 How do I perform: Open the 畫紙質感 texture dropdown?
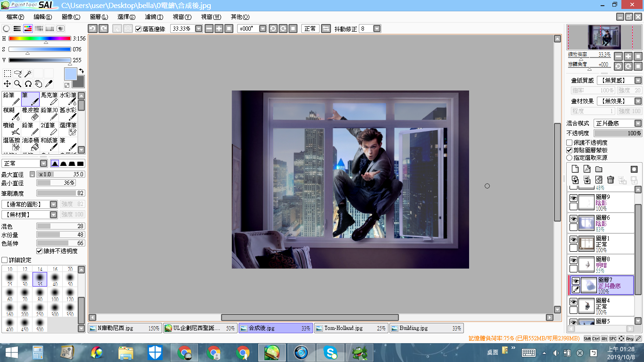pos(638,81)
